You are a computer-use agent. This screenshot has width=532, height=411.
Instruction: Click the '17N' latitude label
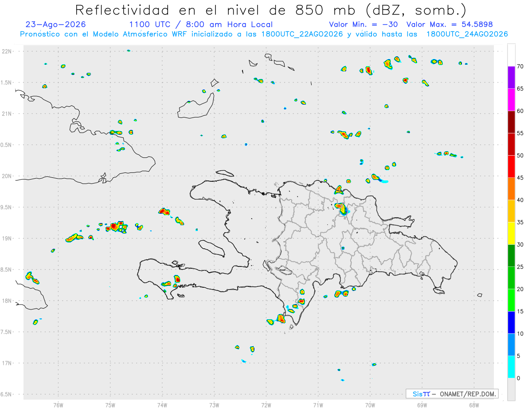coord(7,363)
